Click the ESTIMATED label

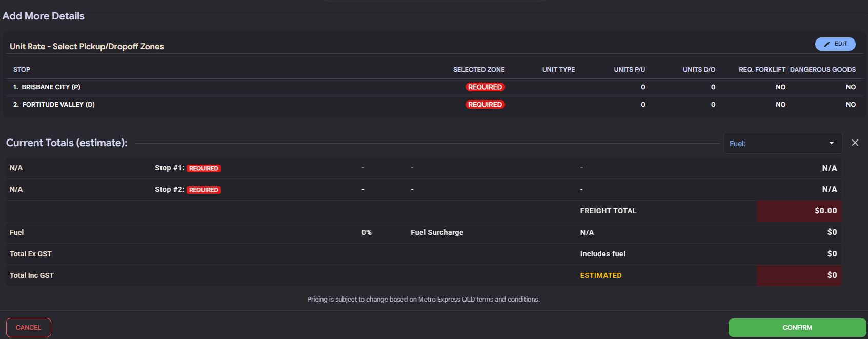tap(601, 275)
